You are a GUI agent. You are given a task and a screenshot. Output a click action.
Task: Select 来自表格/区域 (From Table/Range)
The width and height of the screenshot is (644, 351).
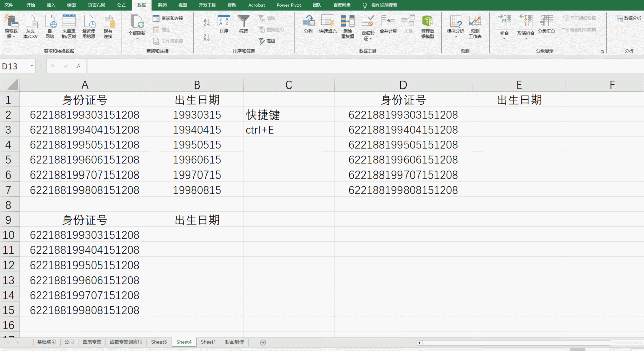pyautogui.click(x=69, y=27)
